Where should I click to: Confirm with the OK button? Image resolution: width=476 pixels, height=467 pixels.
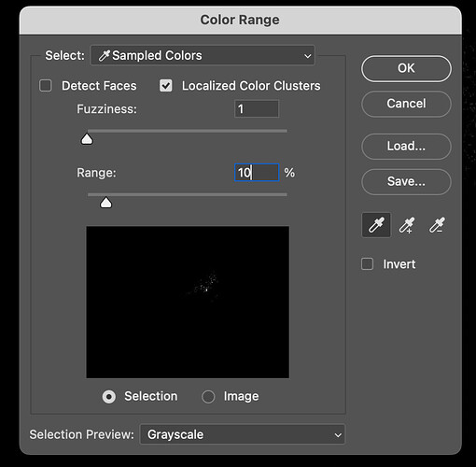406,68
